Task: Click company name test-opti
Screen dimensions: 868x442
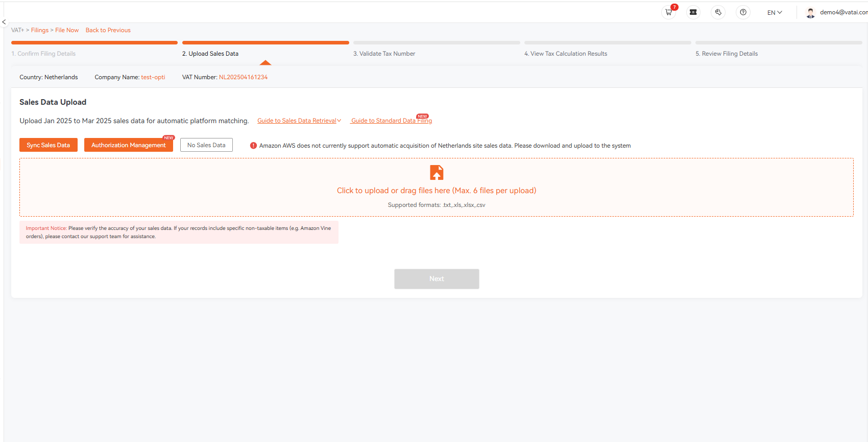Action: click(x=153, y=77)
